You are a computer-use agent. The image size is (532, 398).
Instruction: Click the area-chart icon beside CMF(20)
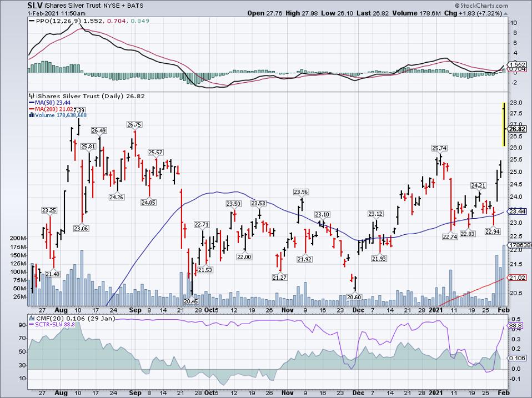coord(32,318)
